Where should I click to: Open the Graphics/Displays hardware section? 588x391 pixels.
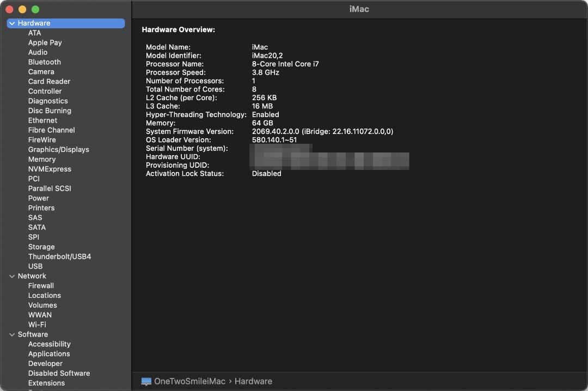click(58, 149)
